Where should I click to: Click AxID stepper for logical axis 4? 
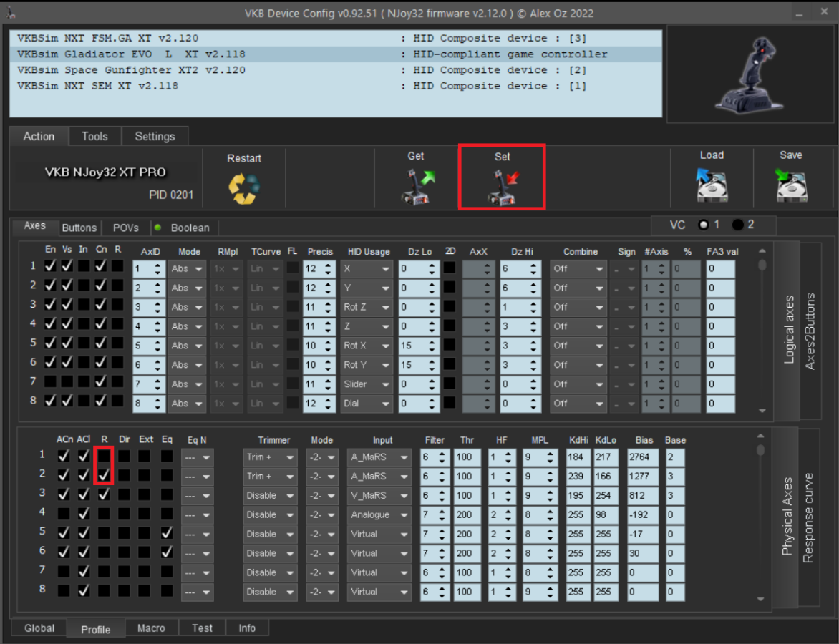157,326
